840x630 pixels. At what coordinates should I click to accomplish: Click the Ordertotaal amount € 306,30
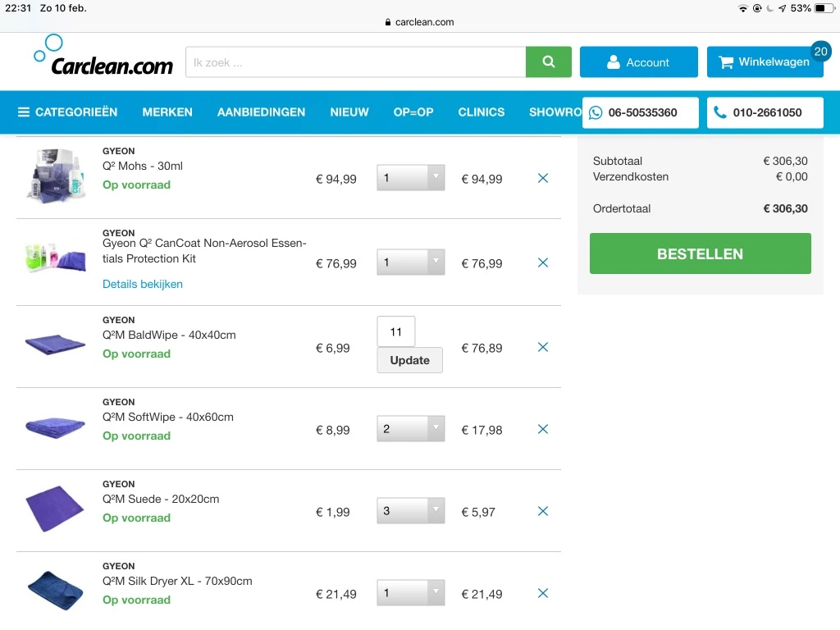785,208
